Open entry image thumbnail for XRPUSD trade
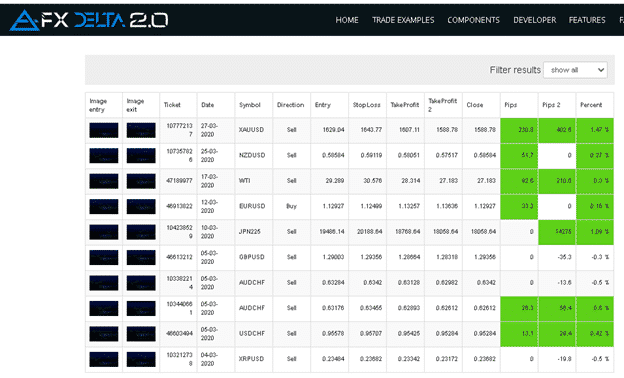 pos(103,359)
